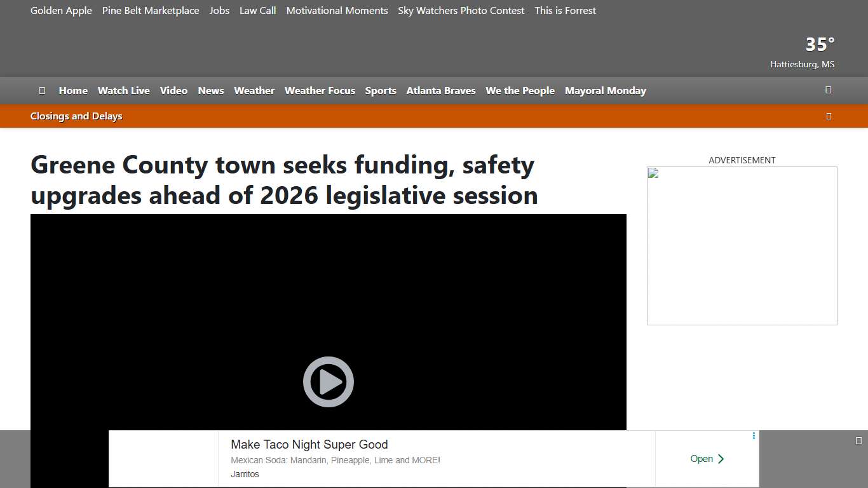Open the News menu item
Viewport: 868px width, 488px height.
211,90
